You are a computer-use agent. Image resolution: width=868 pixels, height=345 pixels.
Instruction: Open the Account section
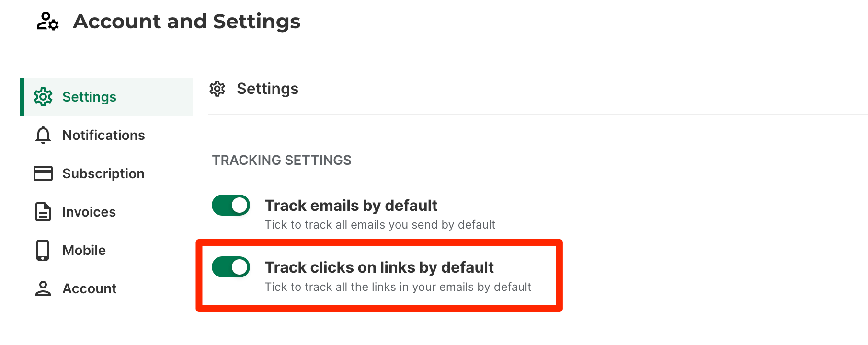(x=90, y=288)
